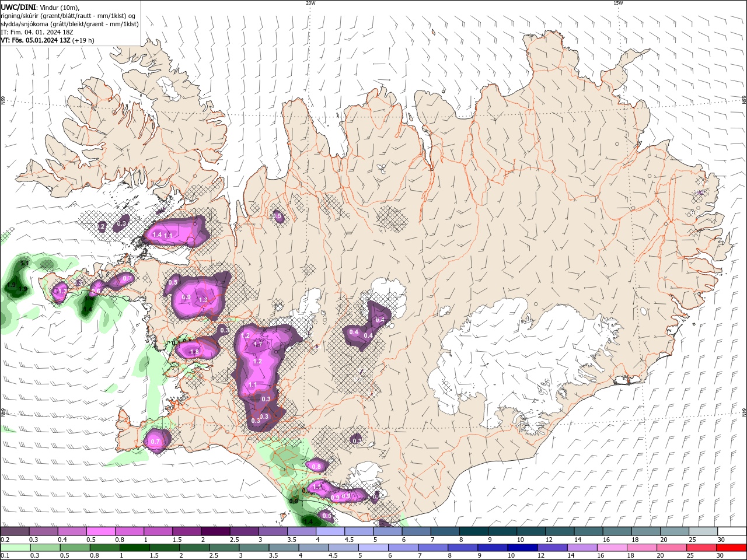
Task: Pick the 2.5 mm rain legend swatch
Action: 225,548
